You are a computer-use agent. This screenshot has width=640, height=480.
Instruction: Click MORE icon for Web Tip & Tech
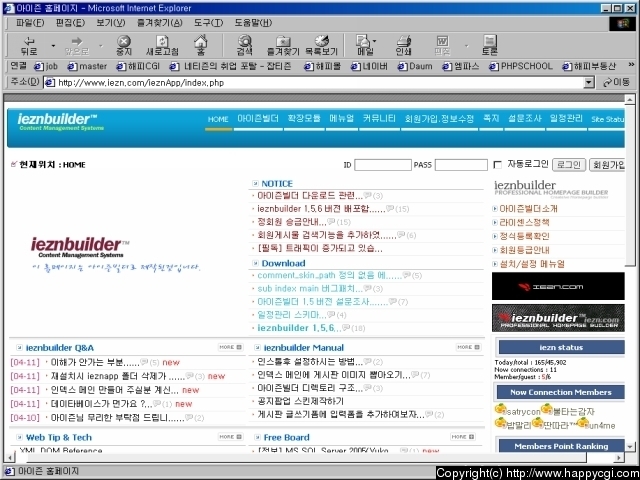tap(230, 437)
